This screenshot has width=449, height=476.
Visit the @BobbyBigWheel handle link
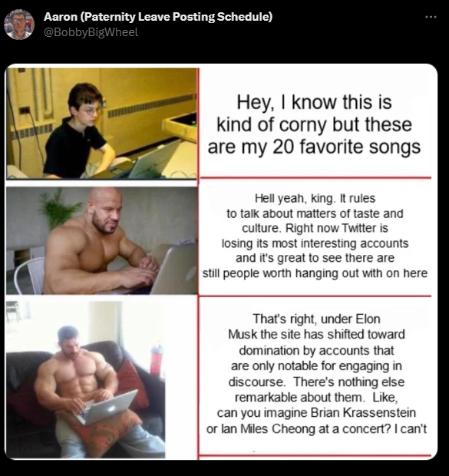[x=91, y=32]
